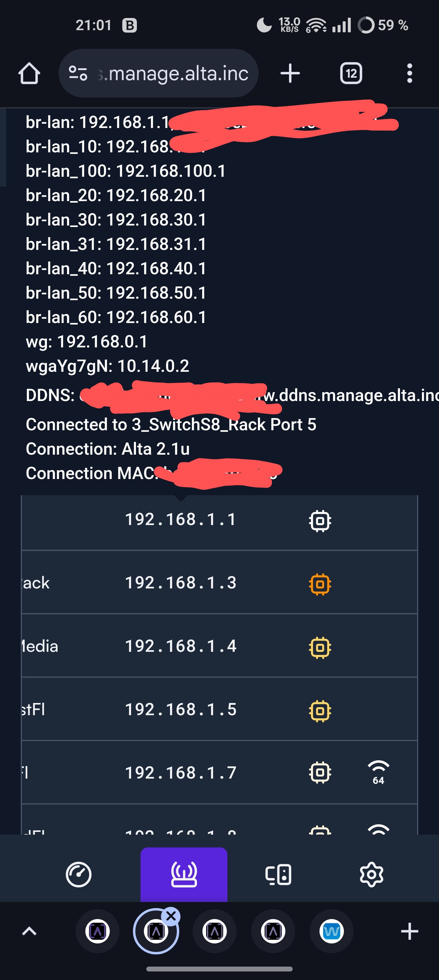Switch to the blue W tab thumbnail
This screenshot has width=439, height=980.
(332, 931)
